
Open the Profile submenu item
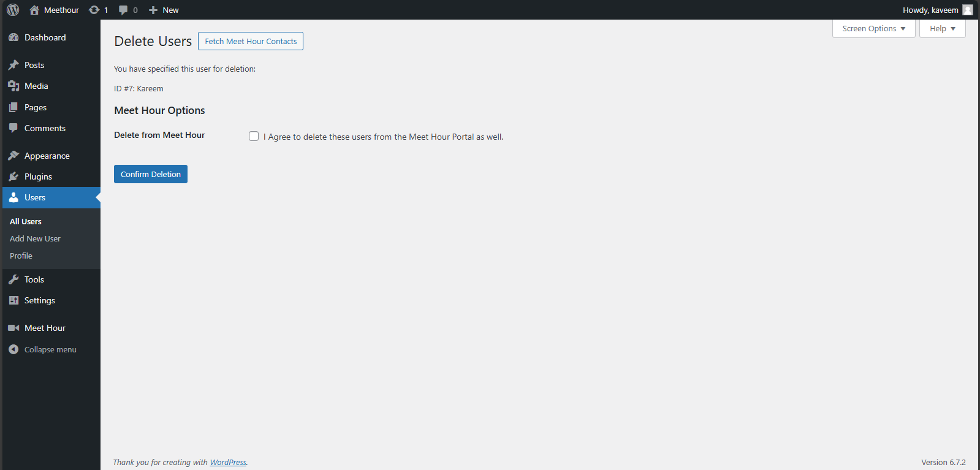click(21, 256)
